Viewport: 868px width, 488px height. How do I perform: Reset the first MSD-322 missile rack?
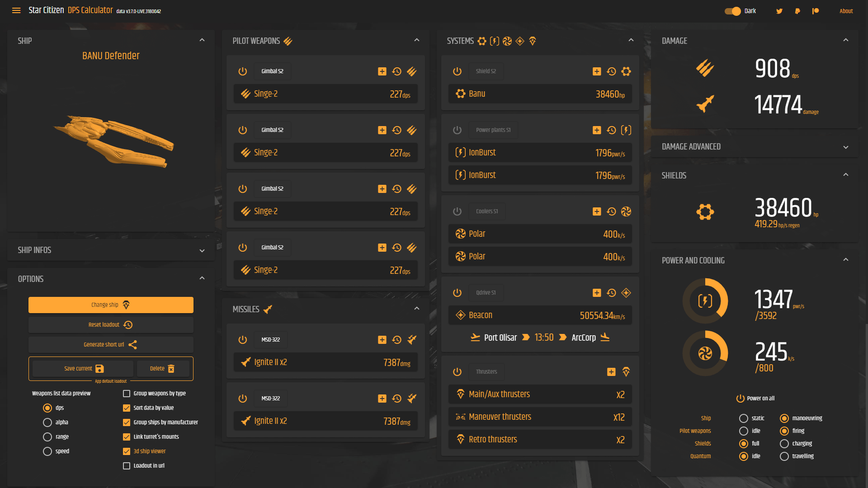(397, 340)
